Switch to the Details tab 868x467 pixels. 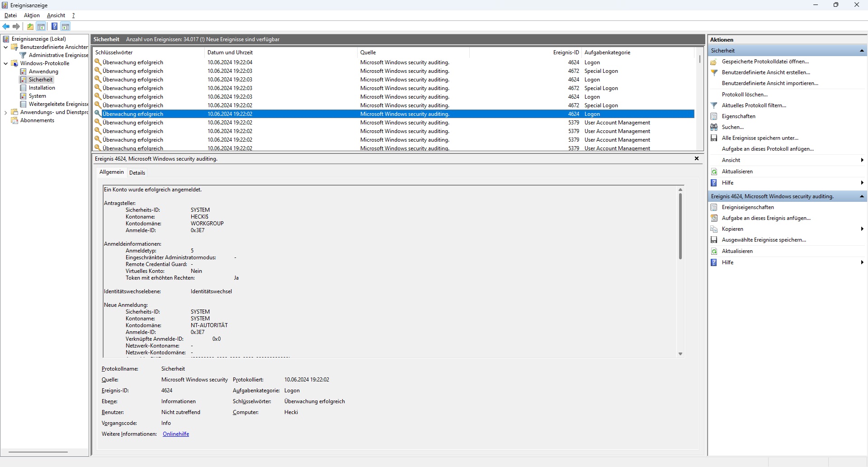point(137,172)
